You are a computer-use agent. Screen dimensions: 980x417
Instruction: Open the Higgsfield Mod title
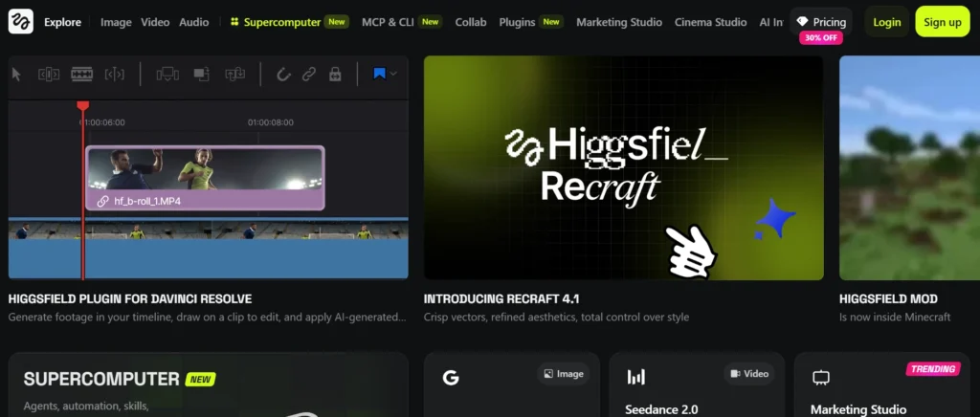[x=888, y=299]
